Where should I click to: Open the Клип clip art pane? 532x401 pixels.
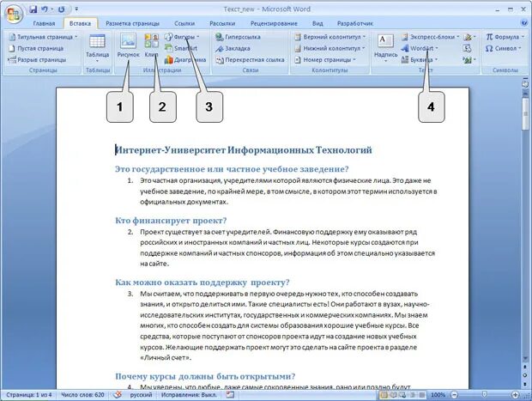(x=151, y=46)
